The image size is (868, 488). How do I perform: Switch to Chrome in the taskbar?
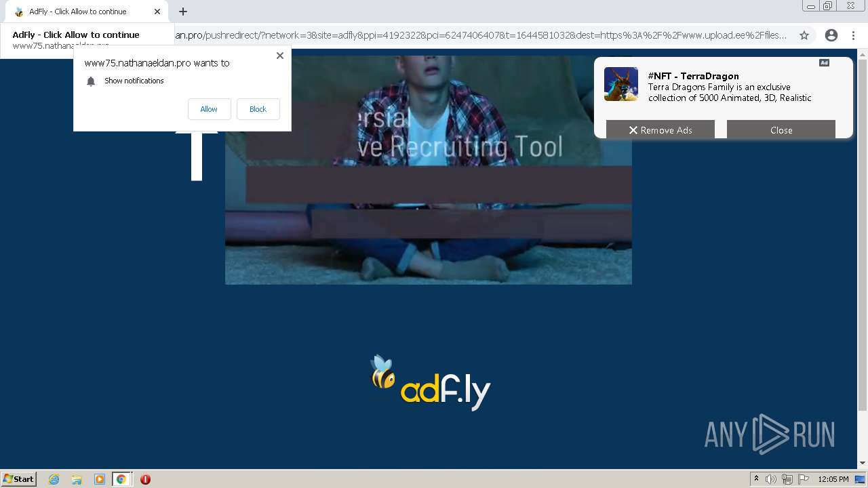tap(121, 479)
